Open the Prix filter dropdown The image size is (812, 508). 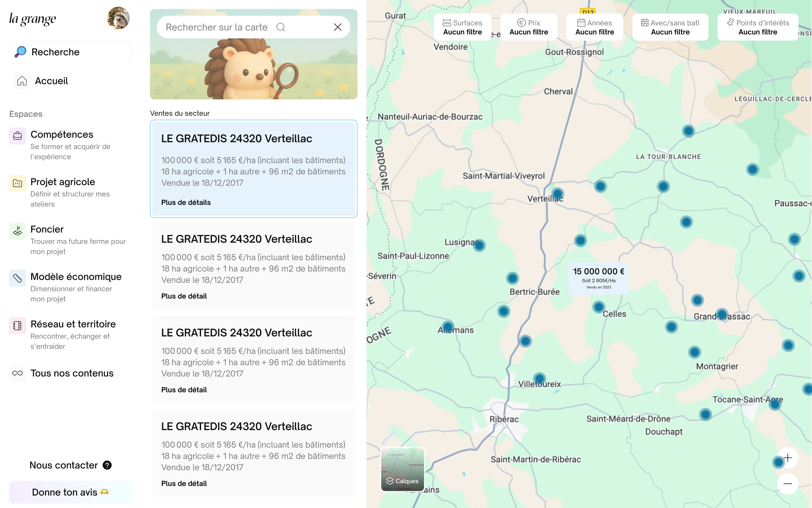coord(529,27)
